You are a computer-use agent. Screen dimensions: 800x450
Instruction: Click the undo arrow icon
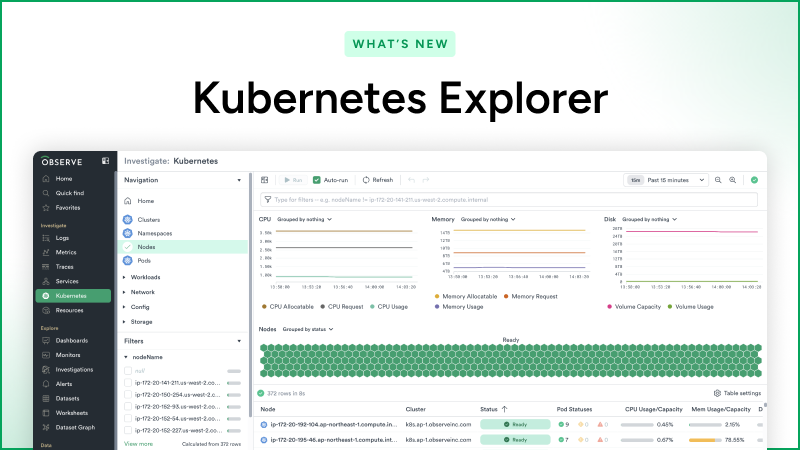coord(411,180)
